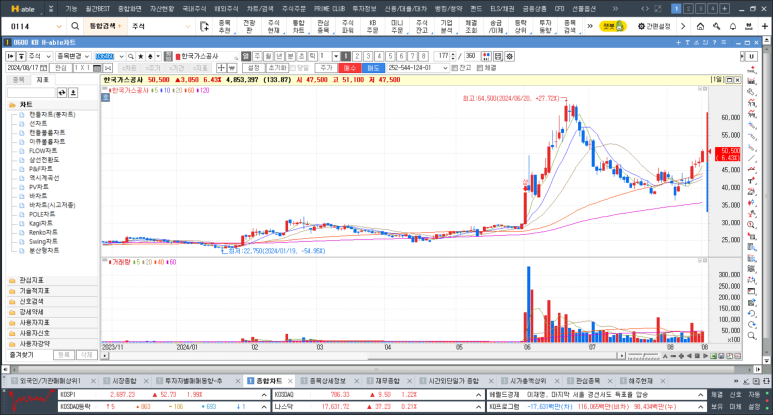Image resolution: width=773 pixels, height=415 pixels.
Task: Click the 챗봇 chatbot yellow icon
Action: (x=613, y=26)
